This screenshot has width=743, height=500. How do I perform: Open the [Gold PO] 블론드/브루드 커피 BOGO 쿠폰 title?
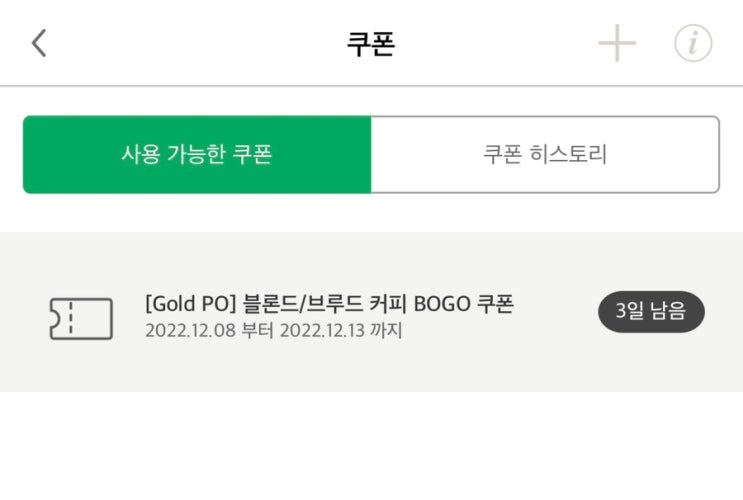tap(329, 304)
